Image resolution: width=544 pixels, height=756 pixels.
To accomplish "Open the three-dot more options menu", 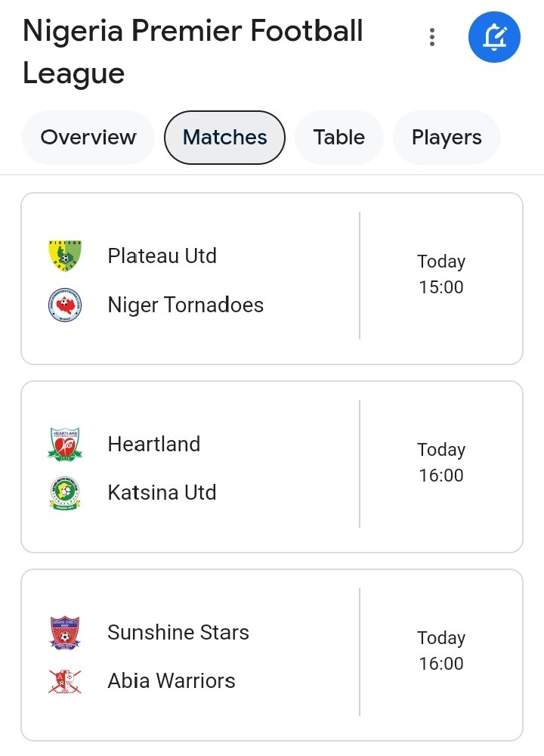I will pos(431,37).
